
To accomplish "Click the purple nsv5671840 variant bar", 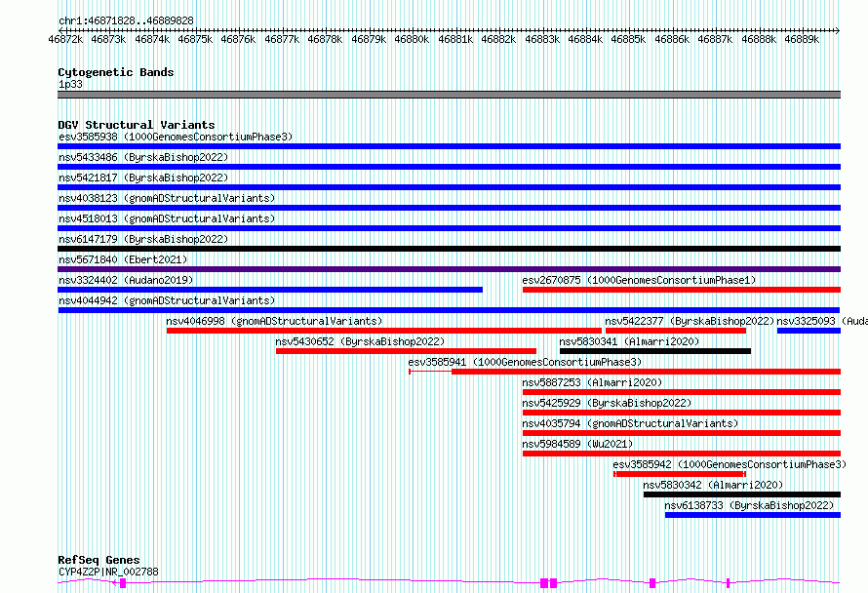I will [449, 269].
